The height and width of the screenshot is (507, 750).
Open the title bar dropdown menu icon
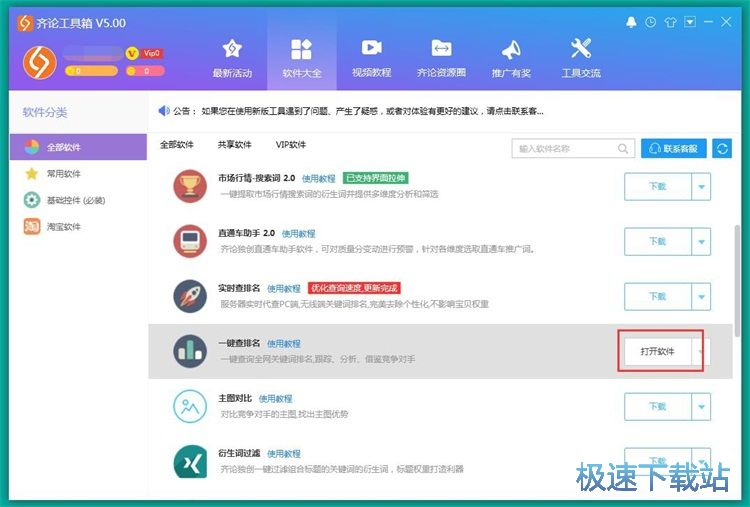point(690,22)
